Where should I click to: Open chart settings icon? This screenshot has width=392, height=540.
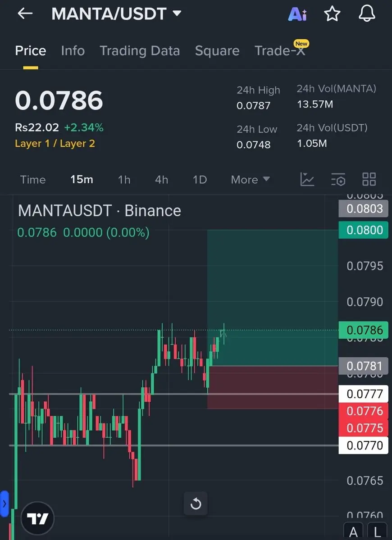click(338, 179)
